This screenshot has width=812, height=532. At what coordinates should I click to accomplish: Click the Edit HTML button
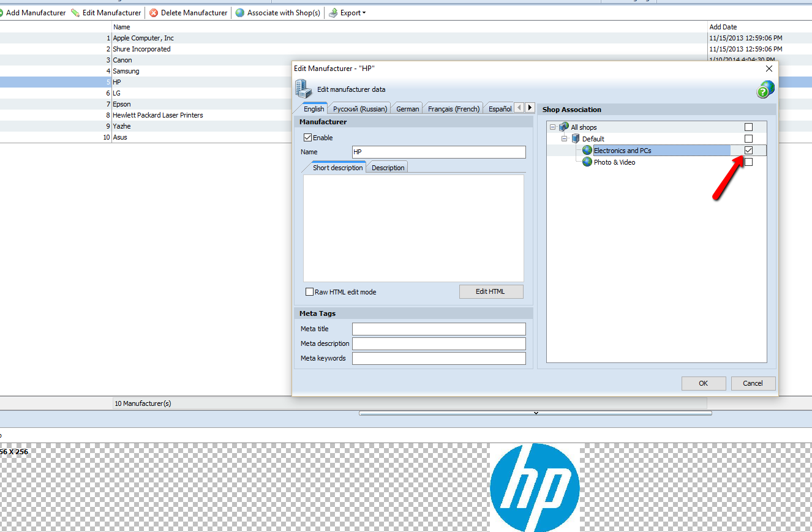tap(491, 291)
